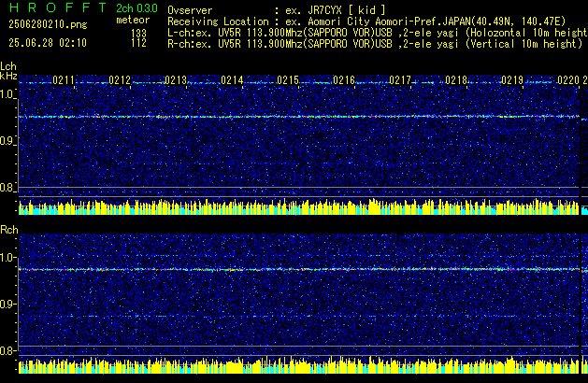Click the Rch yellow signal level bar graph
This screenshot has height=383, width=588.
pos(299,365)
